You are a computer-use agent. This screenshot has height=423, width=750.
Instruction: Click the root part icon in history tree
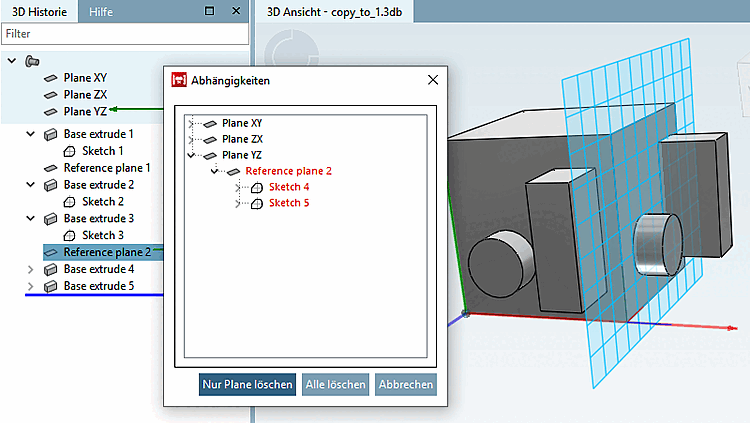[x=32, y=61]
